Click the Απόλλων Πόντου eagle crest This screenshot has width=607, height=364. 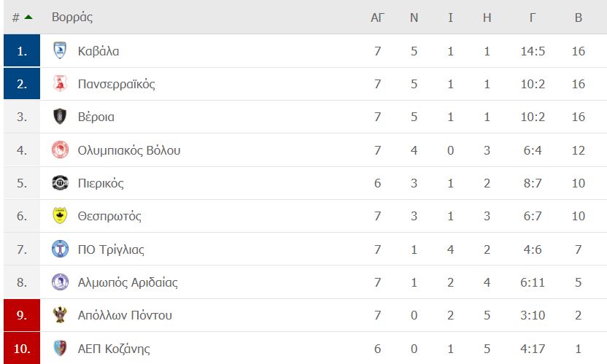click(x=60, y=315)
